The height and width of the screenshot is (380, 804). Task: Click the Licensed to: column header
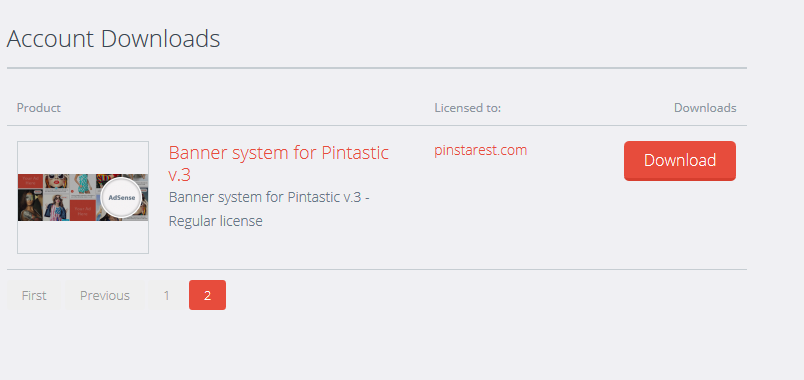click(467, 108)
